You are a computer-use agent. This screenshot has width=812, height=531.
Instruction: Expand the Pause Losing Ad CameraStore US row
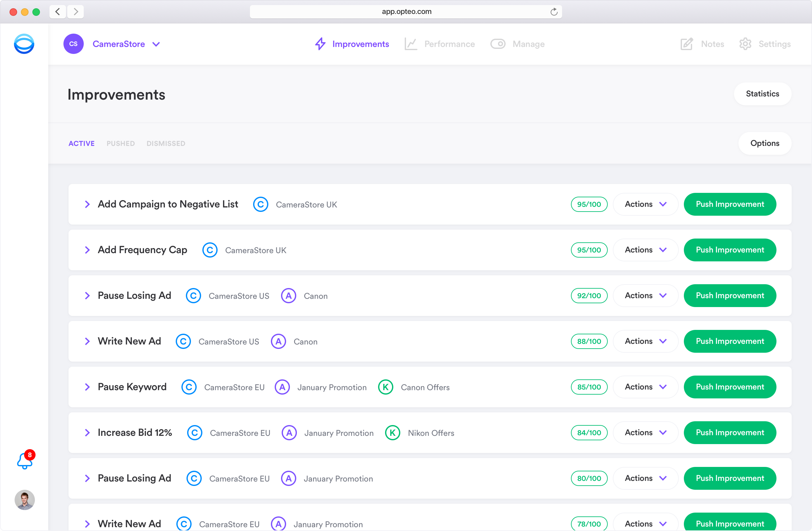point(87,296)
